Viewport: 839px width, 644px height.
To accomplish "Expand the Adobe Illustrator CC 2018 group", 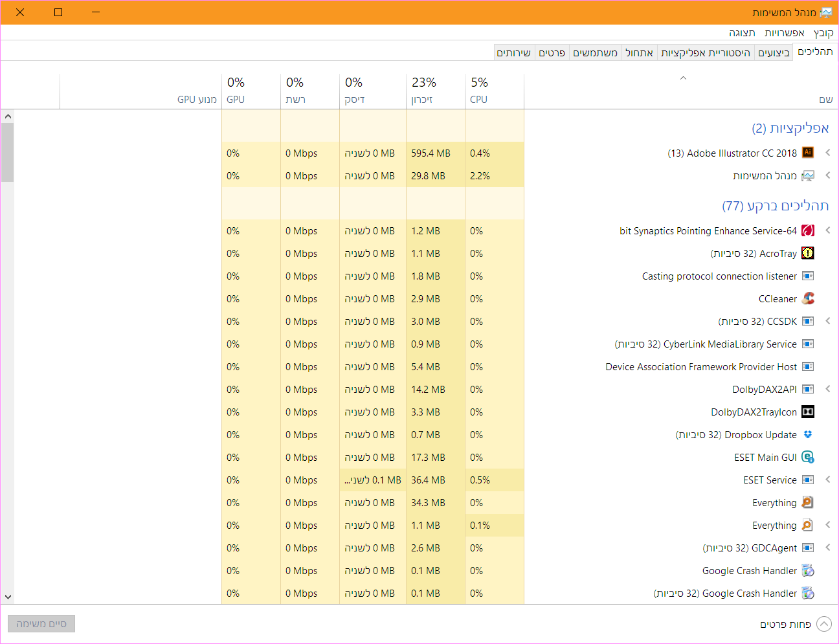I will (x=827, y=153).
